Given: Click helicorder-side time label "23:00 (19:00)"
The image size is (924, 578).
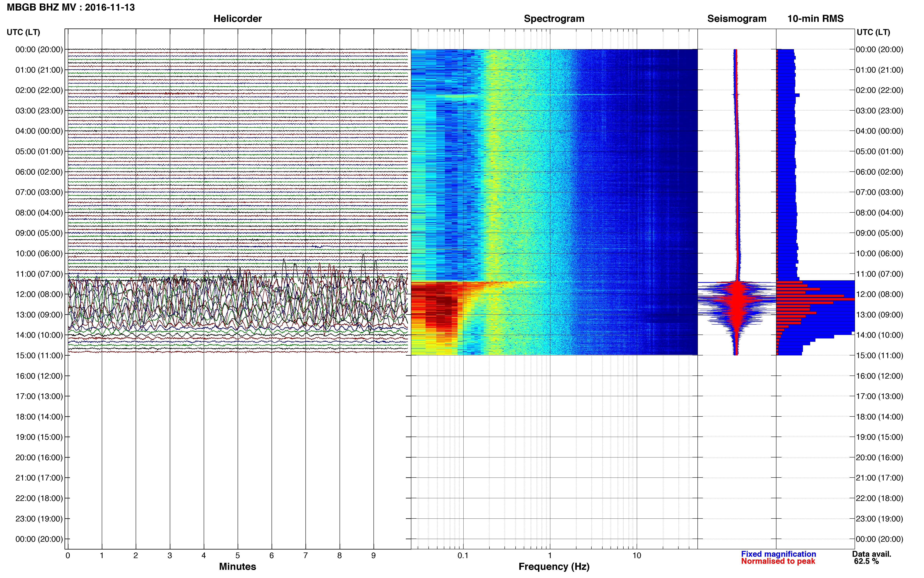Looking at the screenshot, I should point(39,519).
